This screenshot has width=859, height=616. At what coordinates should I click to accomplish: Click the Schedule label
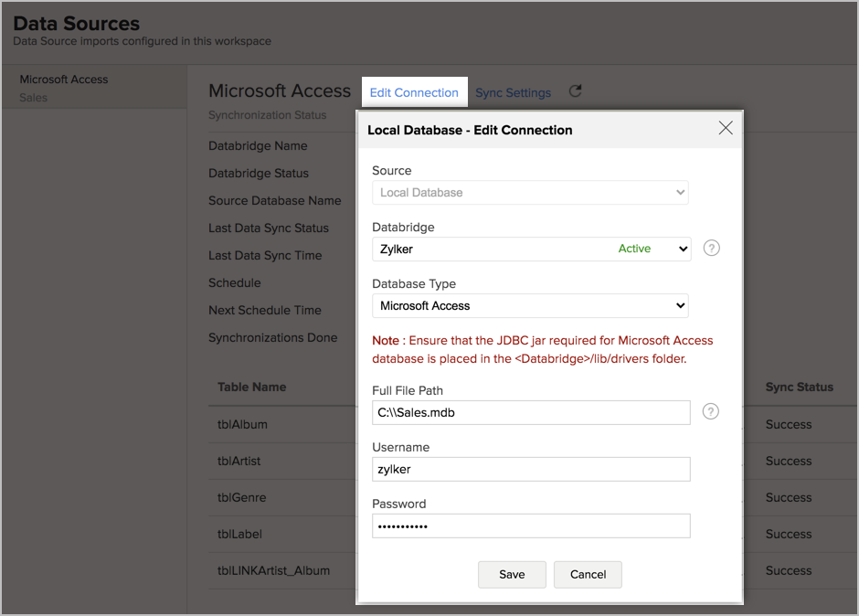click(x=235, y=282)
